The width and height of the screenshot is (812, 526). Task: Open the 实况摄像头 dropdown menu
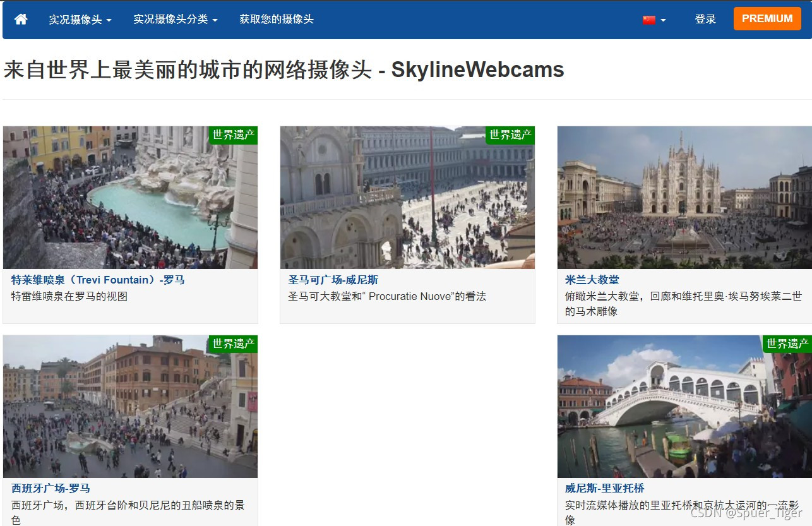pyautogui.click(x=80, y=20)
